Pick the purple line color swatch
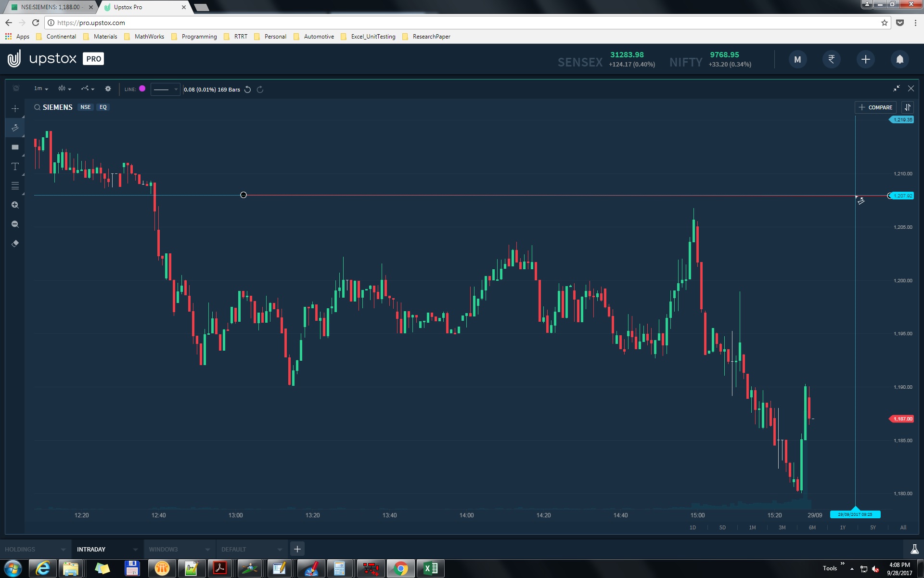 point(142,89)
